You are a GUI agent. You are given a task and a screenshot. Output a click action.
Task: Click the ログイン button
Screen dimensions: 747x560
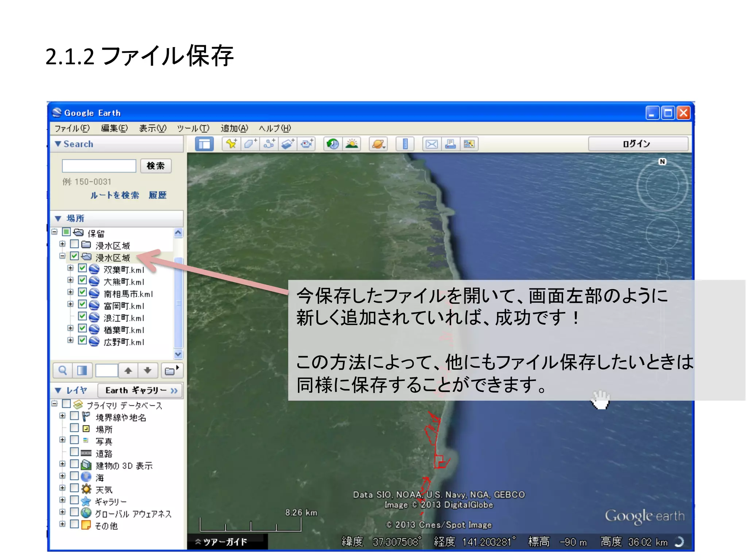(638, 144)
